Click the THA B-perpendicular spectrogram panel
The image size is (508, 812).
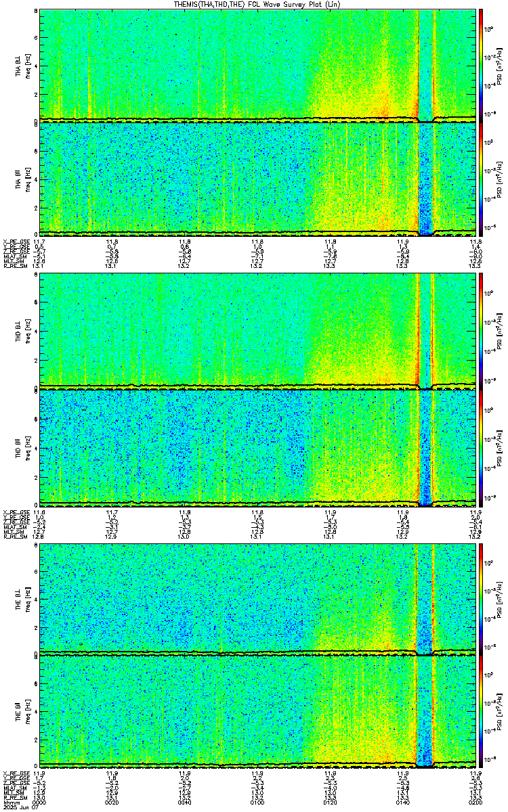(257, 65)
